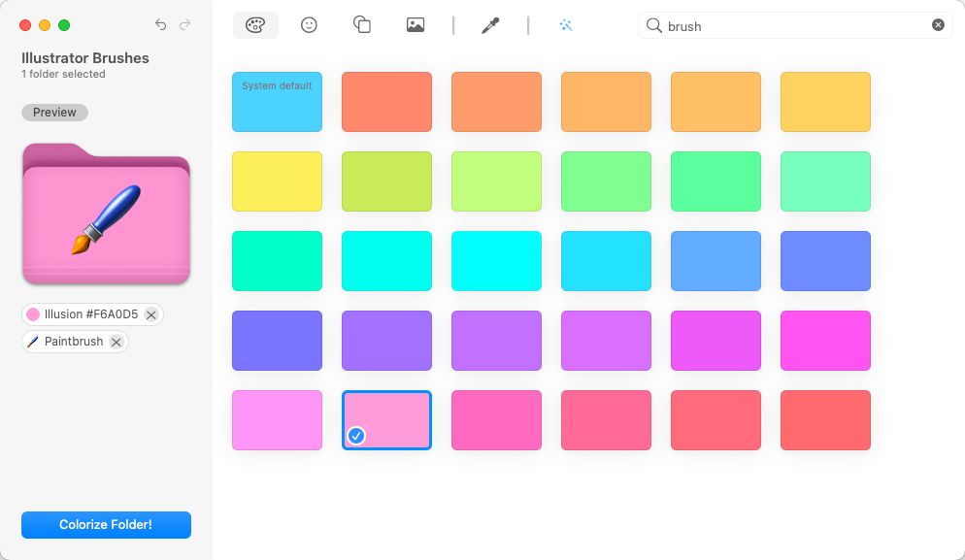
Task: Remove the Paintbrush icon tag
Action: click(x=116, y=342)
